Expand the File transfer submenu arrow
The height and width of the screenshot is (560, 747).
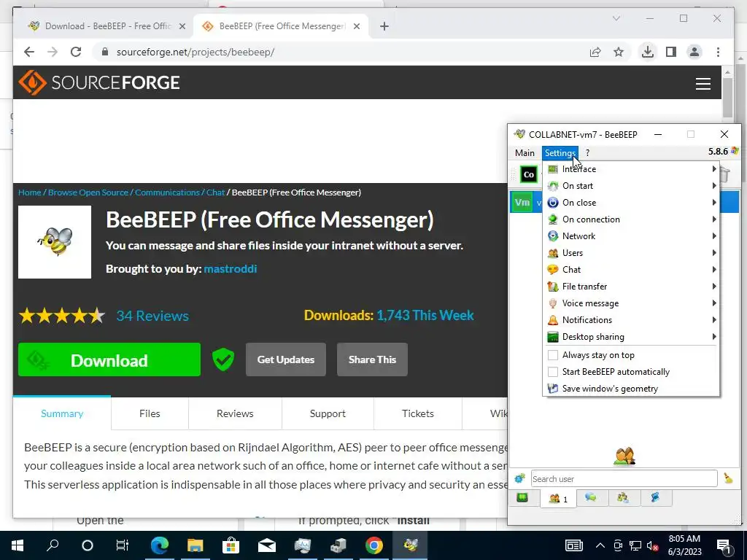(x=714, y=286)
